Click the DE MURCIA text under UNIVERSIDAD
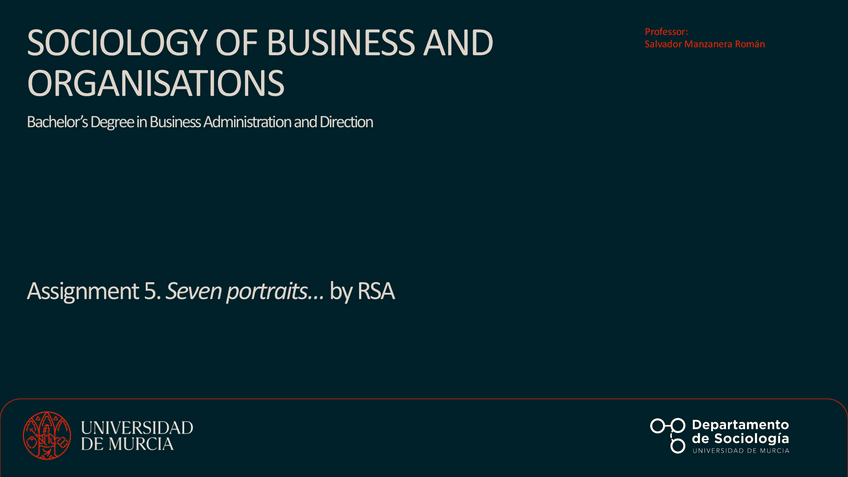This screenshot has height=477, width=848. tap(127, 444)
